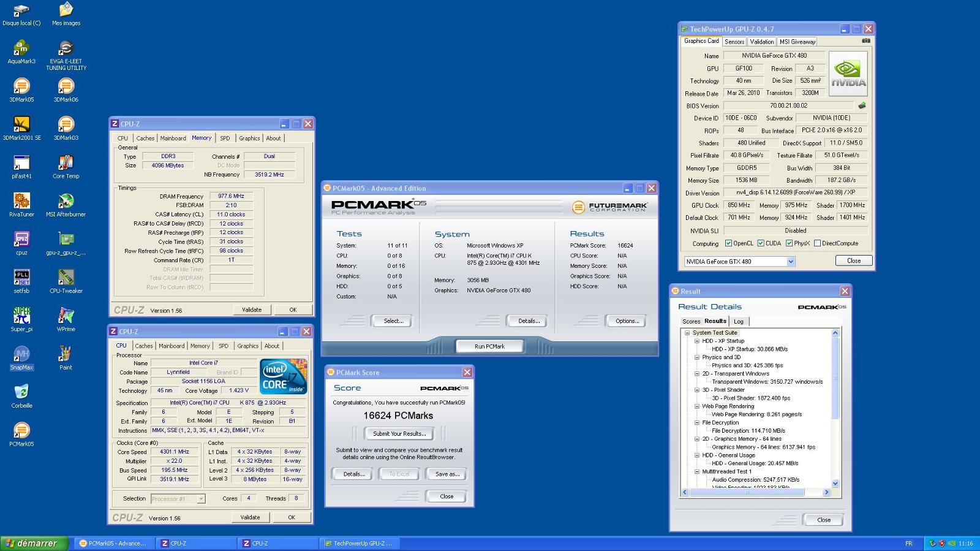
Task: Open setfsb desktop icon
Action: pos(21,282)
